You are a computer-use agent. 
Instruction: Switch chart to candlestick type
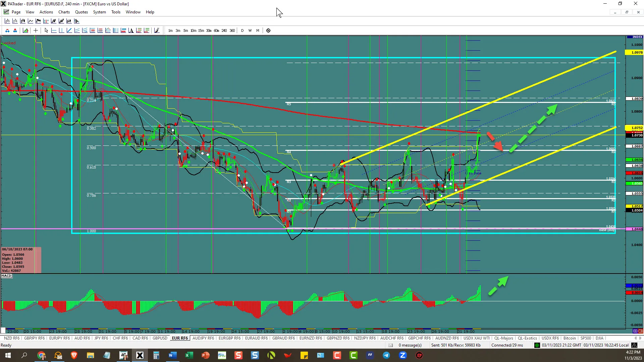click(22, 21)
